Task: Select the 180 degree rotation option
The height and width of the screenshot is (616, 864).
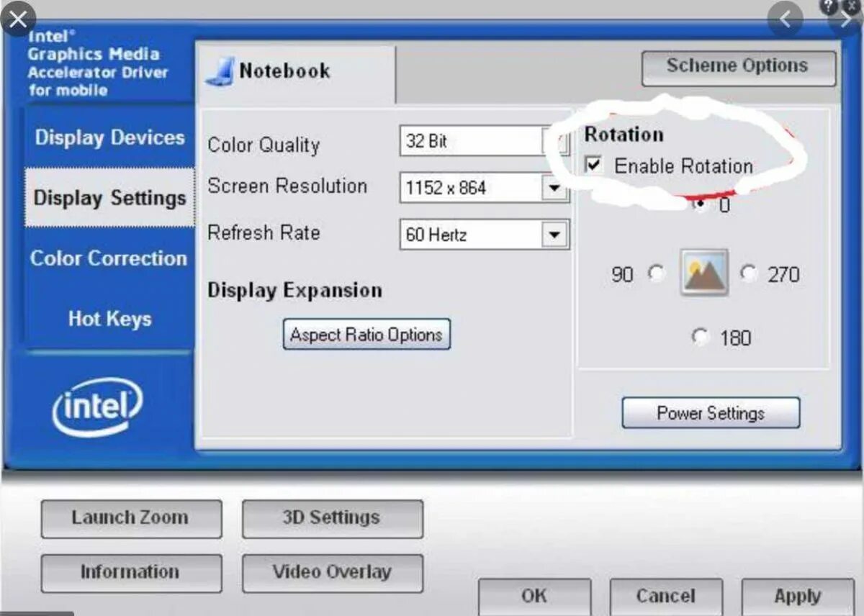Action: [x=700, y=336]
